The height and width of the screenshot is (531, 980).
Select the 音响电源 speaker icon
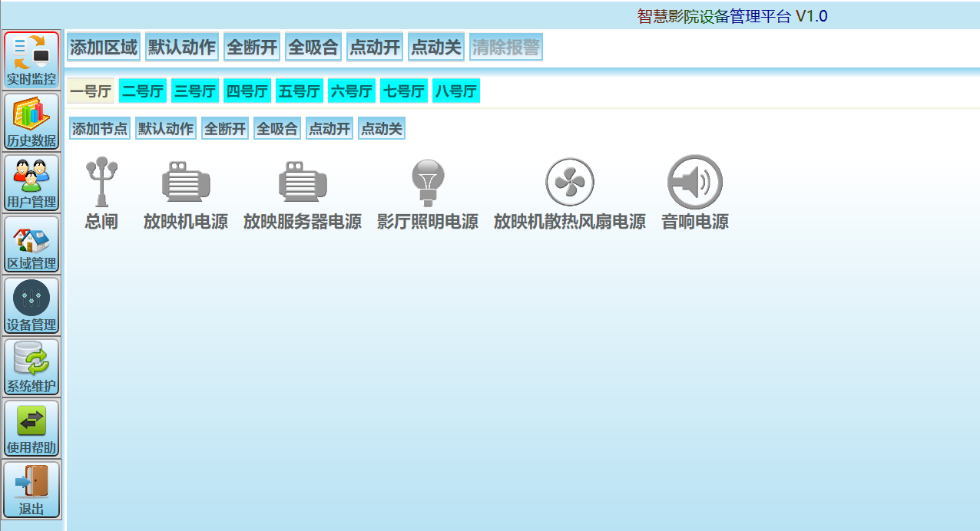(x=693, y=182)
